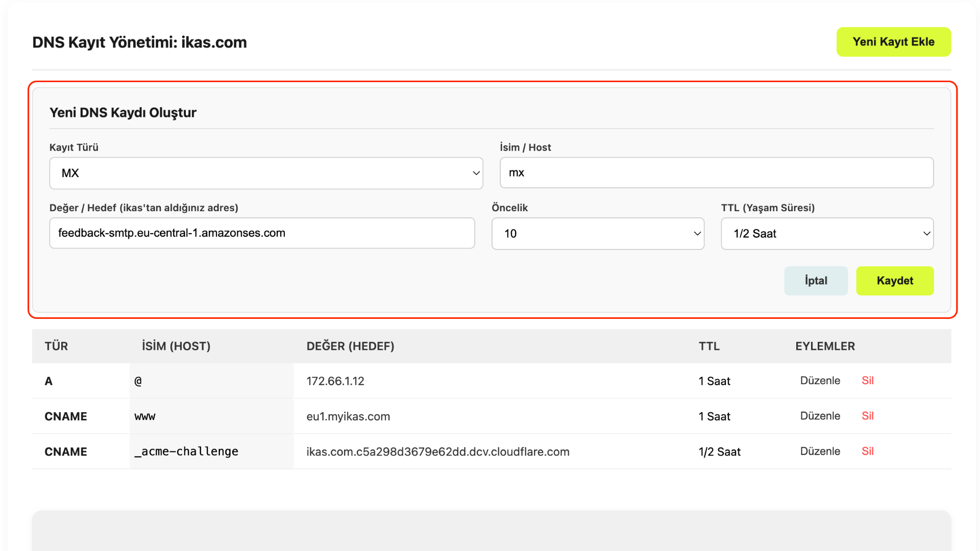980x551 pixels.
Task: Edit the A record via Düzenle
Action: (820, 381)
